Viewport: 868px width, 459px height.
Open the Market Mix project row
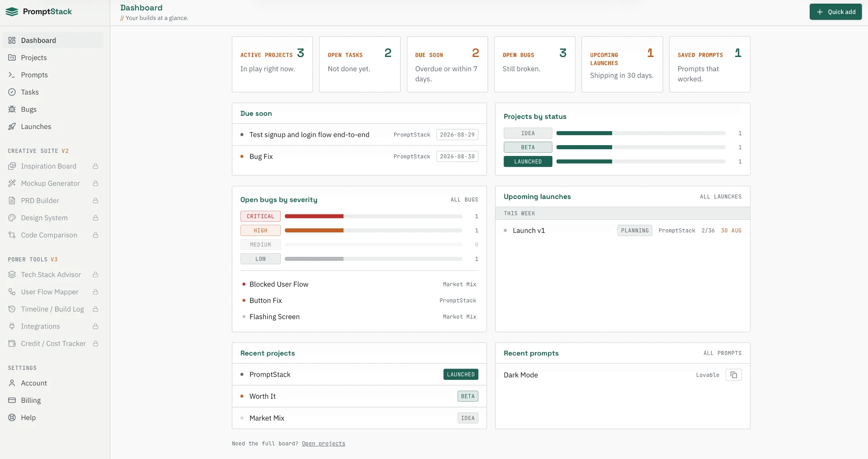coord(359,418)
